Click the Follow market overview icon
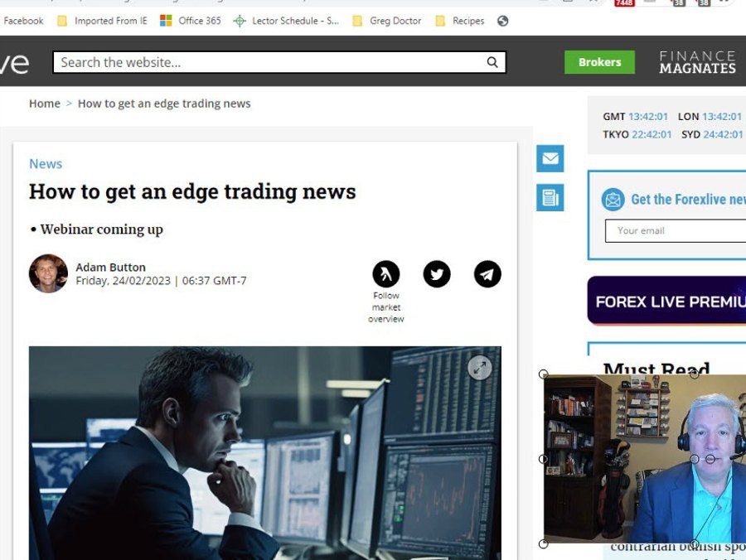746x560 pixels. (386, 274)
